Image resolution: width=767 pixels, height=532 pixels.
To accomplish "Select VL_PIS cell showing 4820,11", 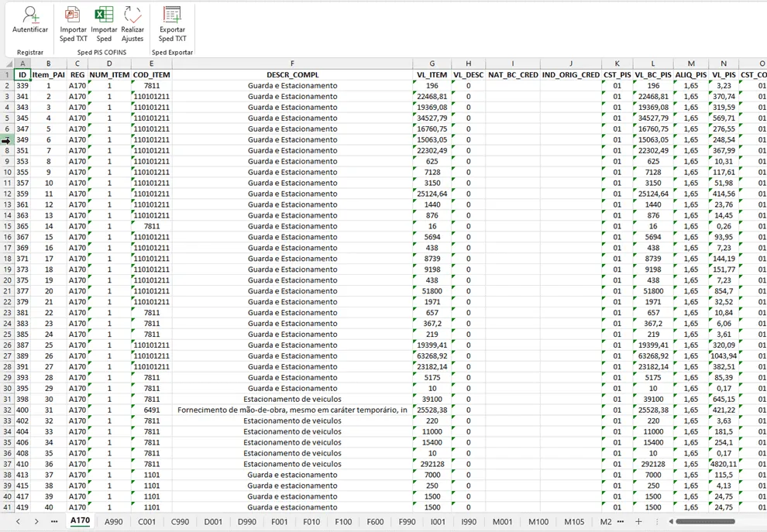I will tap(724, 464).
